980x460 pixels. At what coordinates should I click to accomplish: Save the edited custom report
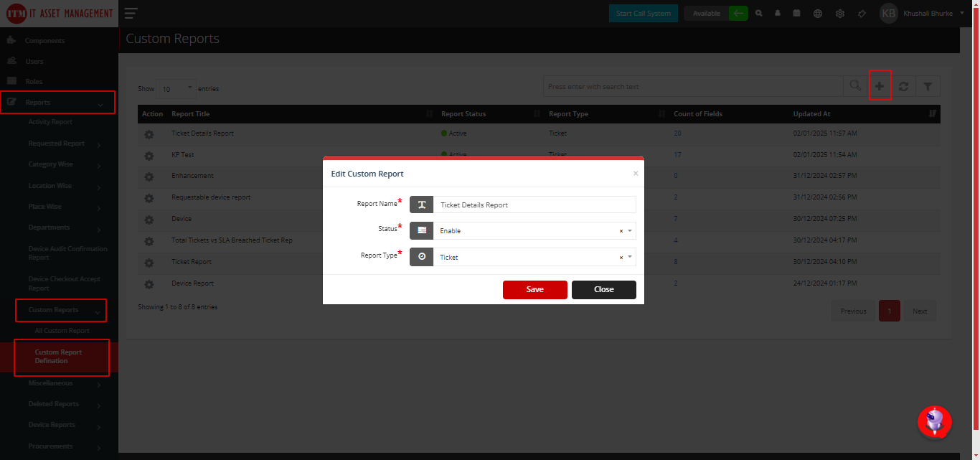tap(535, 289)
